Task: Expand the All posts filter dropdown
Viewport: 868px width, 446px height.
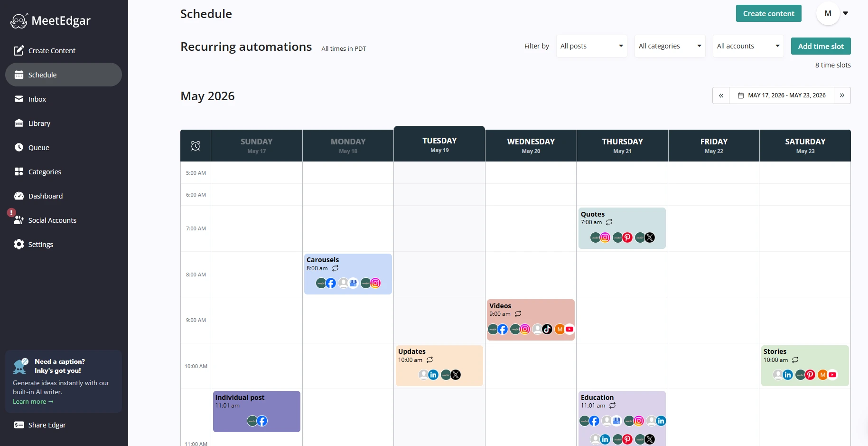Action: [591, 46]
